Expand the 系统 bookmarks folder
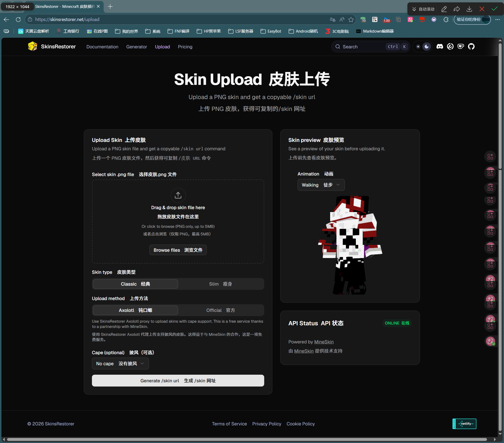The height and width of the screenshot is (443, 504). tap(153, 31)
